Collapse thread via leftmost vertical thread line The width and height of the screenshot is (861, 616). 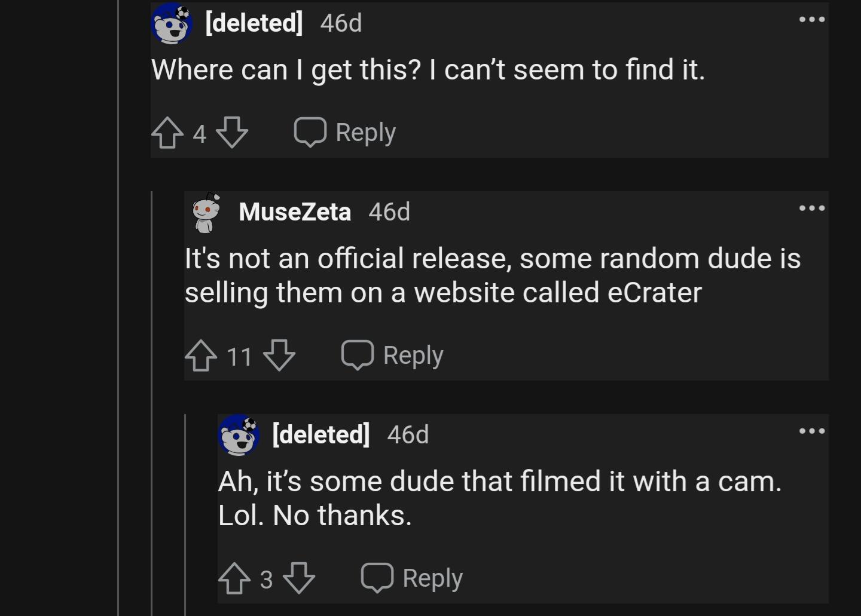pos(118,299)
